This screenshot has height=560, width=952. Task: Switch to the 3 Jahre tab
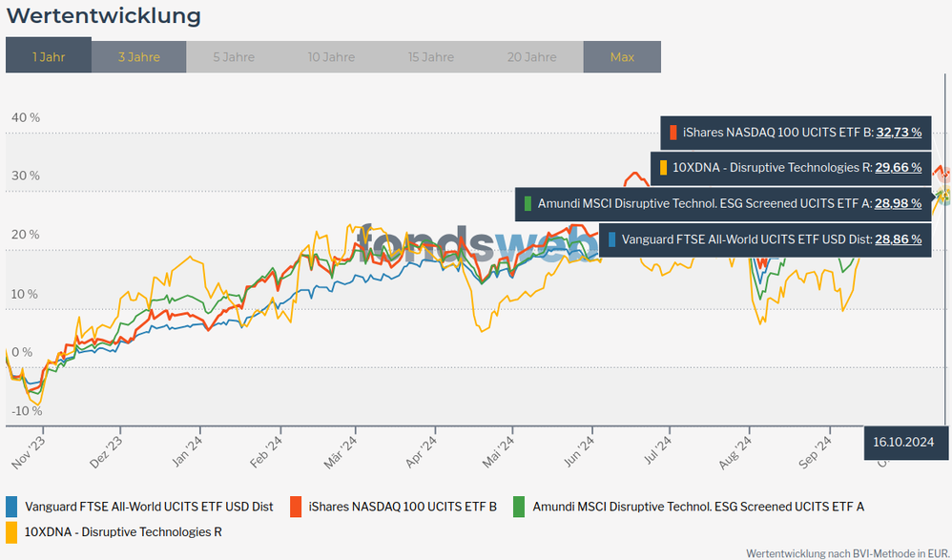138,57
